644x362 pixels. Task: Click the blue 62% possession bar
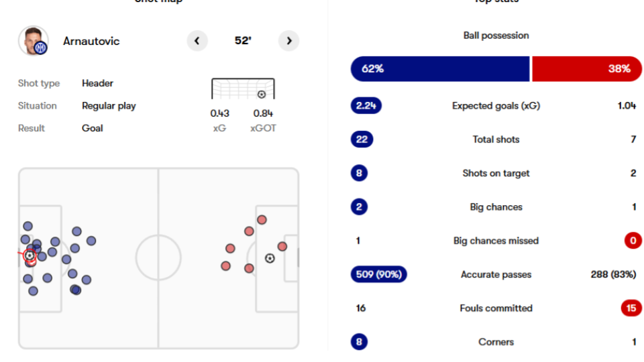click(x=439, y=68)
